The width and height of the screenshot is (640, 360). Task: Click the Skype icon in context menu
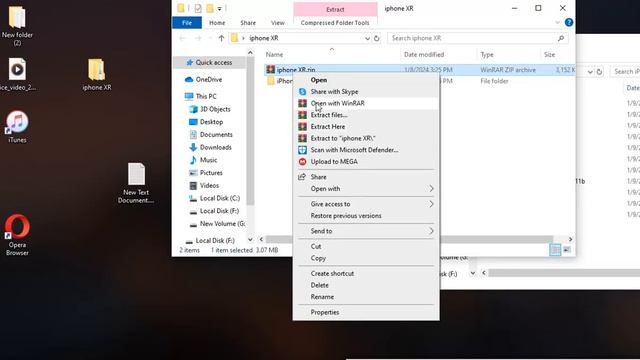(302, 91)
